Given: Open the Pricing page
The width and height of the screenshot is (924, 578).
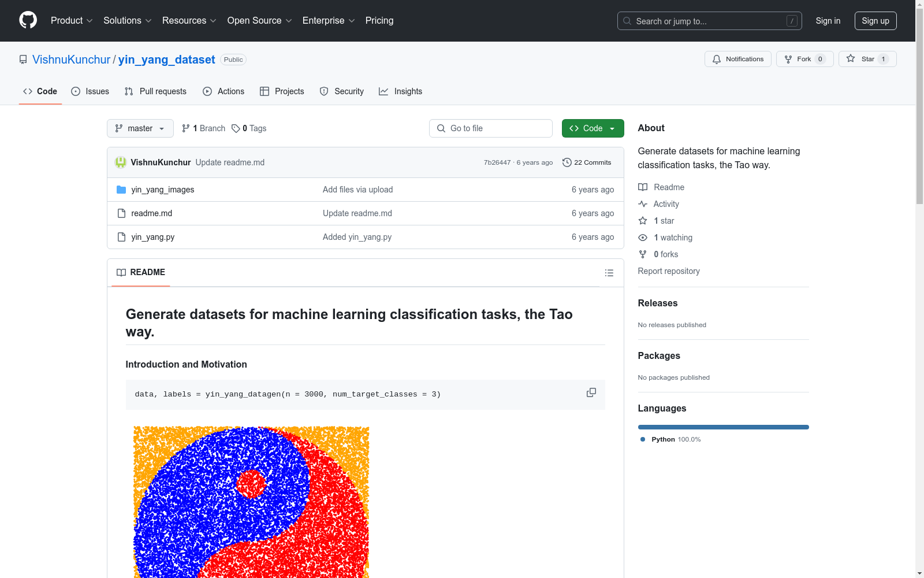Looking at the screenshot, I should pyautogui.click(x=379, y=20).
